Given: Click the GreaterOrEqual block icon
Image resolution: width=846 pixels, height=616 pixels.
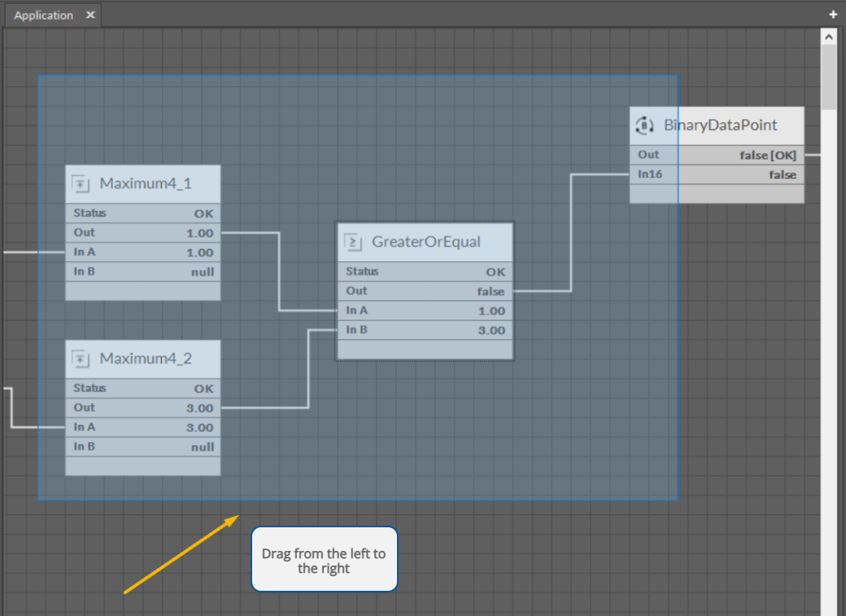Looking at the screenshot, I should 354,242.
